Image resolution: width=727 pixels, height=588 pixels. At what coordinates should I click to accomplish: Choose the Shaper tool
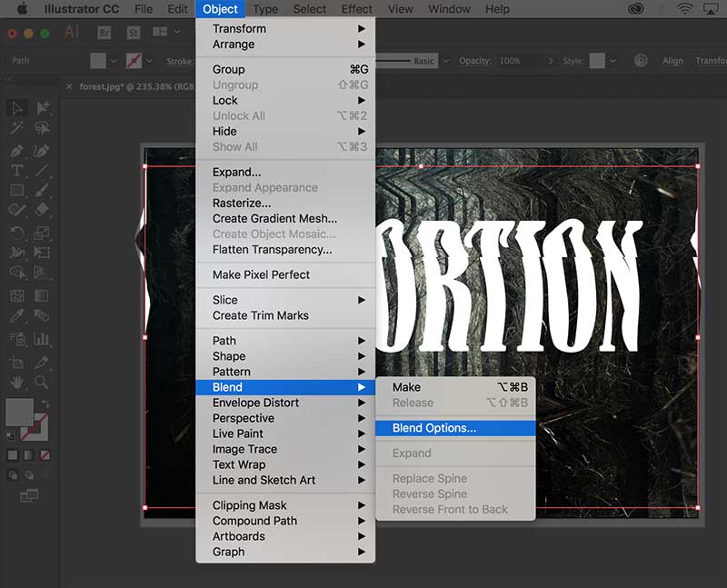(x=17, y=210)
